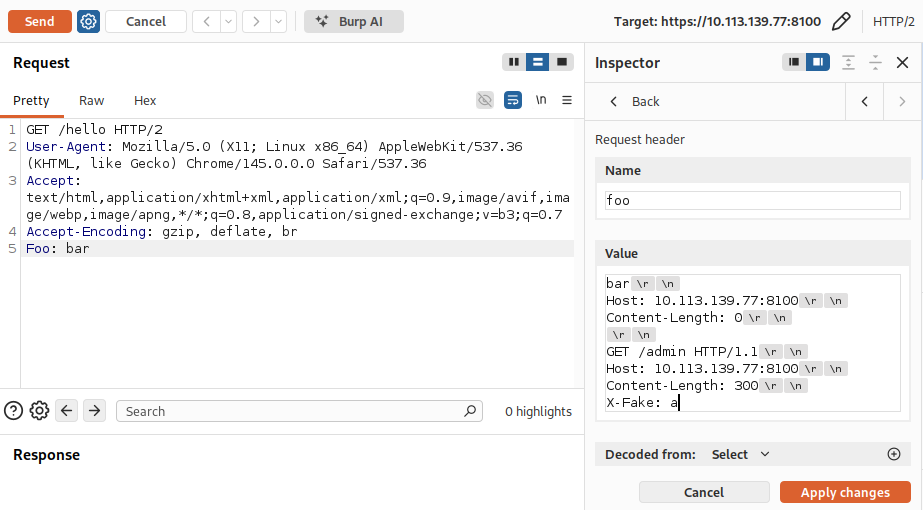923x510 pixels.
Task: Dock Inspector layout right option
Action: point(818,62)
